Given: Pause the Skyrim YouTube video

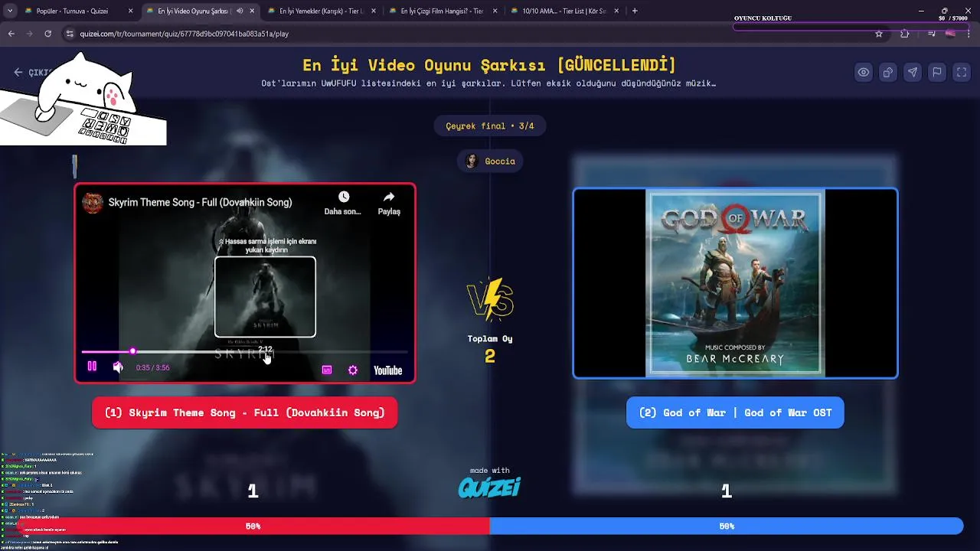Looking at the screenshot, I should pyautogui.click(x=92, y=367).
